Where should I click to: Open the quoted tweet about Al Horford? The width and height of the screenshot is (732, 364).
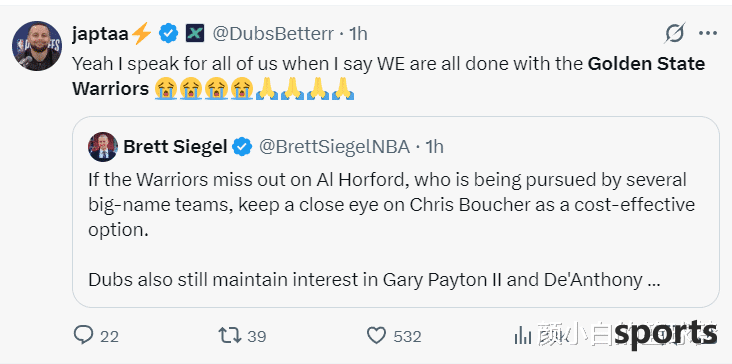395,212
